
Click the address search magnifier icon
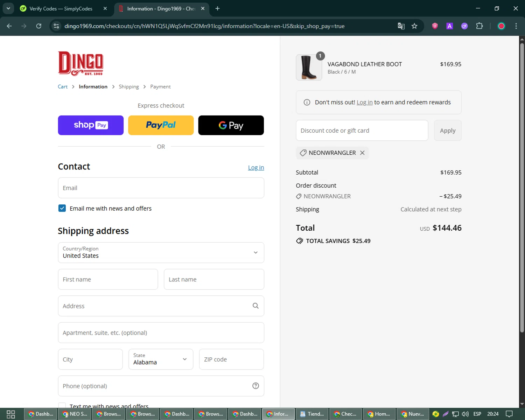[x=255, y=306]
